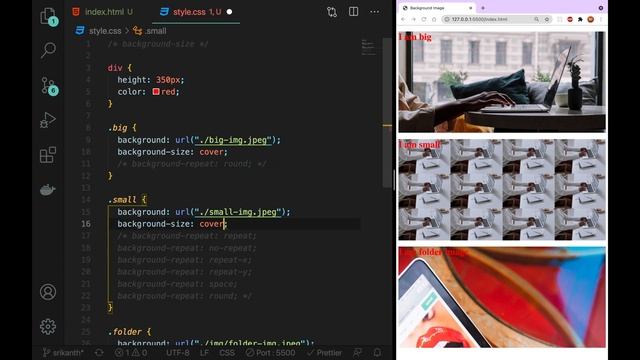Click the git branch srikanth in status bar
This screenshot has width=640, height=360.
click(63, 353)
